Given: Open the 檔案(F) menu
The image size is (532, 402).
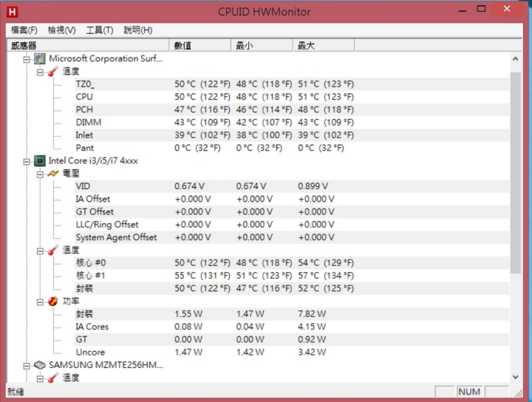Looking at the screenshot, I should (24, 30).
